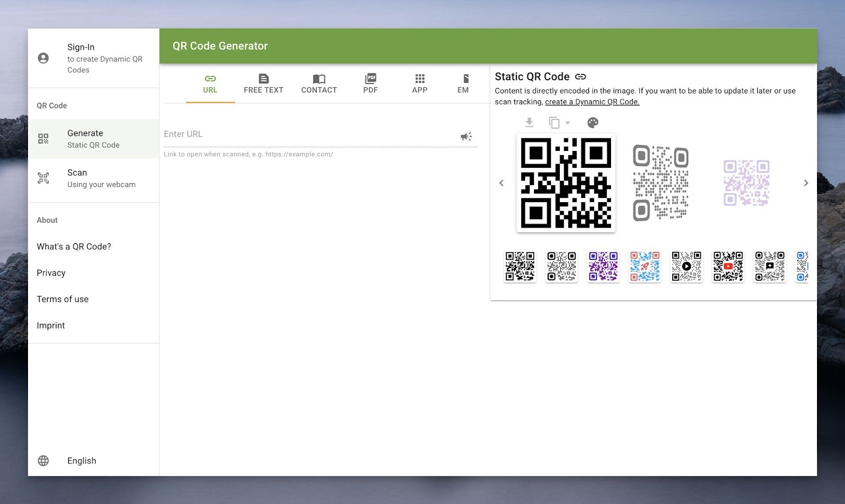Select Scan Using your webcam item
The height and width of the screenshot is (504, 845).
(93, 178)
